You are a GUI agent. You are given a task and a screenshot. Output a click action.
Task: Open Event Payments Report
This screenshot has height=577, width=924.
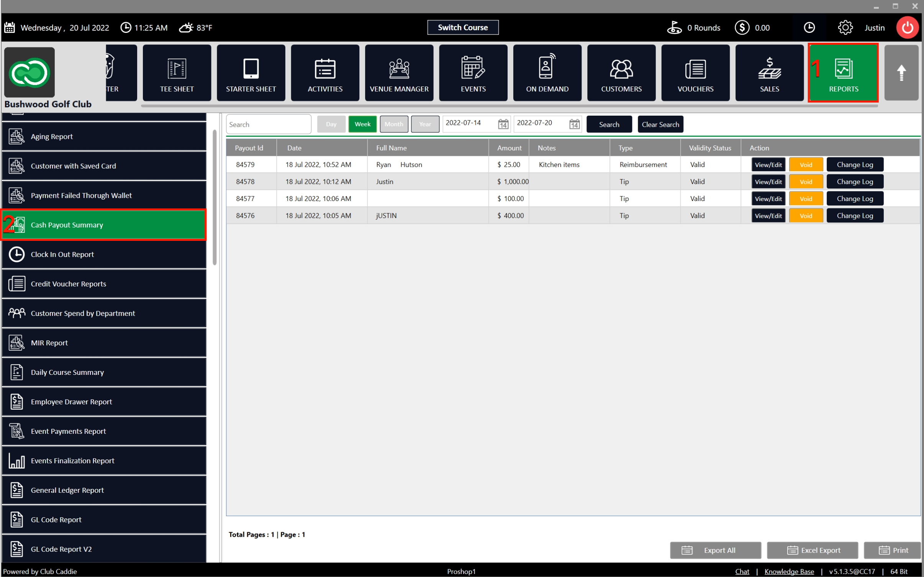point(104,431)
